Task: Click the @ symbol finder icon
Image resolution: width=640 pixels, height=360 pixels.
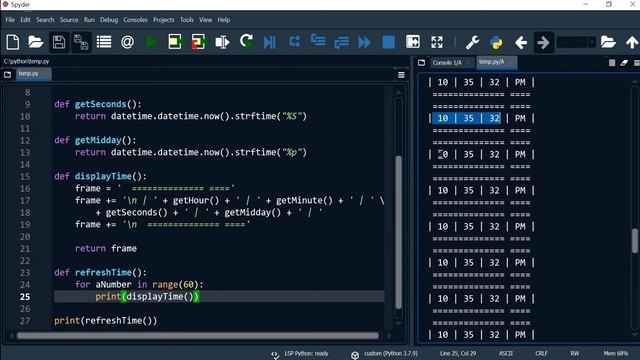Action: point(127,42)
